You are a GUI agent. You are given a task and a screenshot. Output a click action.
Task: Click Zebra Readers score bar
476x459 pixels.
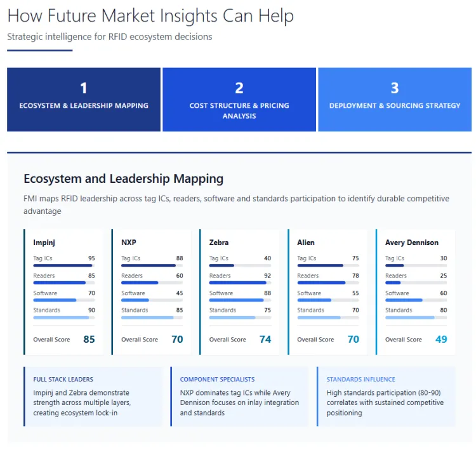coord(240,283)
